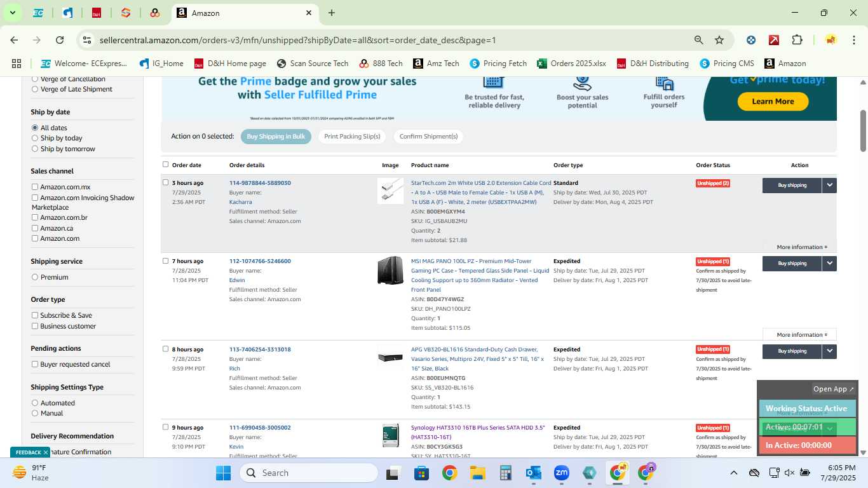The width and height of the screenshot is (868, 488).
Task: Check the Amazon.com.mx sales channel
Action: (35, 187)
